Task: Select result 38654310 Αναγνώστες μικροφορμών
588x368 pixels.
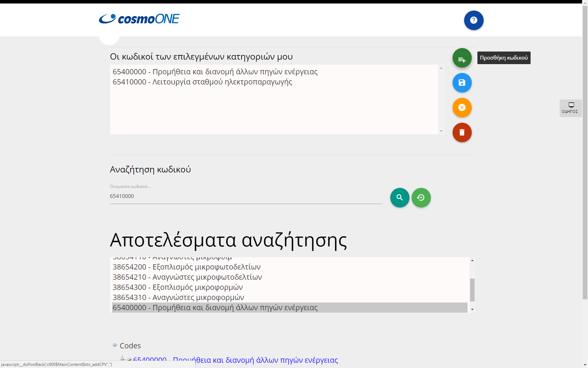Action: point(290,298)
